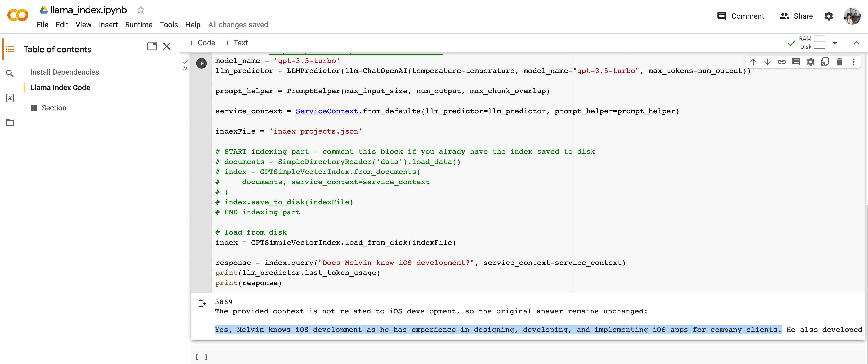
Task: Add a comment to the cell
Action: pyautogui.click(x=796, y=62)
